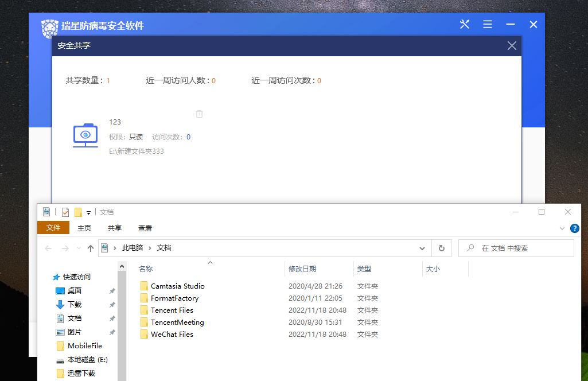Click date 2020/8/30 15:31 of TencentMeeting
588x381 pixels.
pyautogui.click(x=315, y=322)
